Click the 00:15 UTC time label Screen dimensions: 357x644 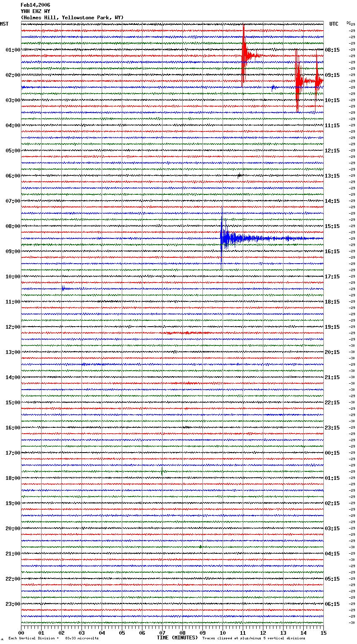coord(332,453)
